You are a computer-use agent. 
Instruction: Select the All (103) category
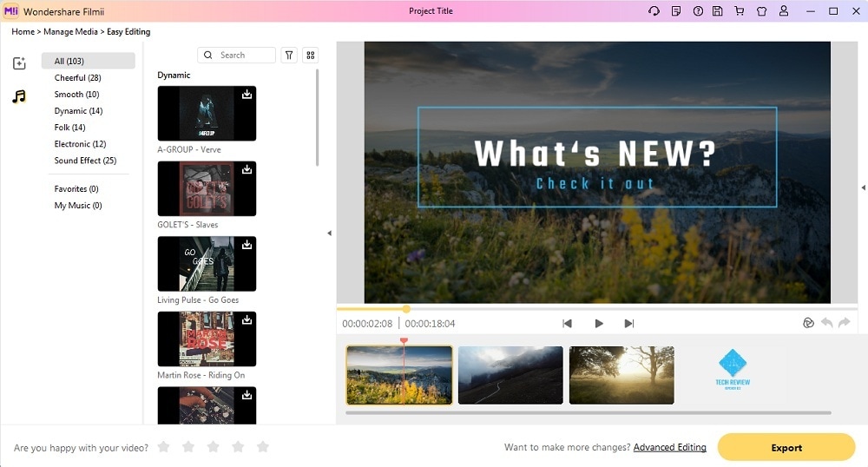(x=88, y=61)
